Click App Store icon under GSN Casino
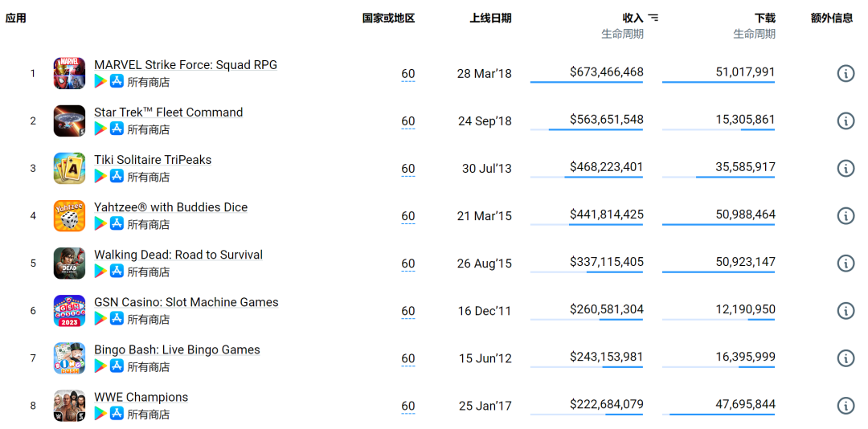868x429 pixels. click(x=117, y=318)
